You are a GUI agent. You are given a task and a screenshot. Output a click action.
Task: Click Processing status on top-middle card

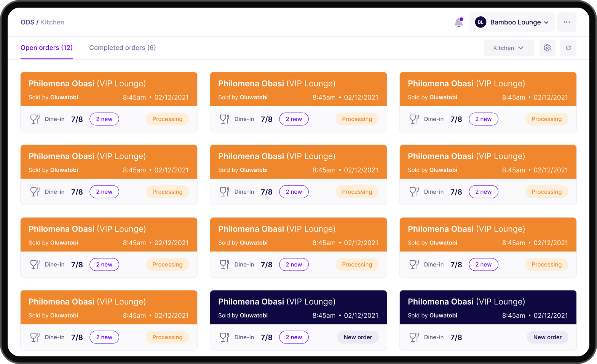[357, 119]
